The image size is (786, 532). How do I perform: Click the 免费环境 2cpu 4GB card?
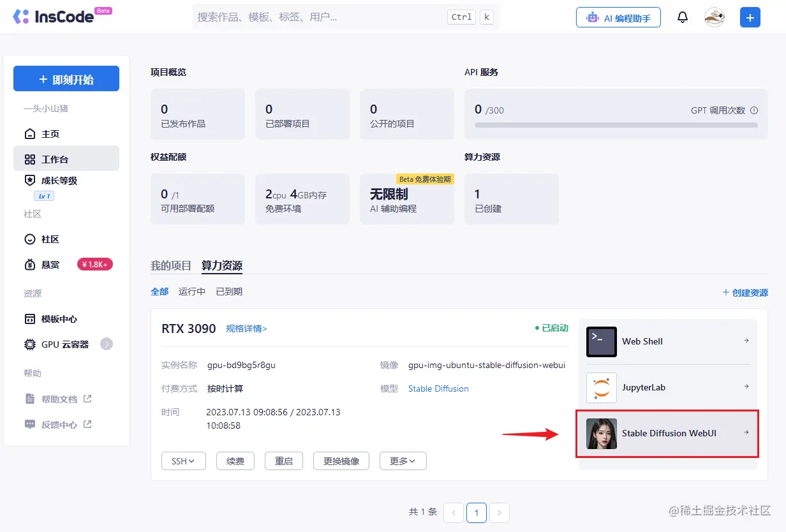click(302, 199)
